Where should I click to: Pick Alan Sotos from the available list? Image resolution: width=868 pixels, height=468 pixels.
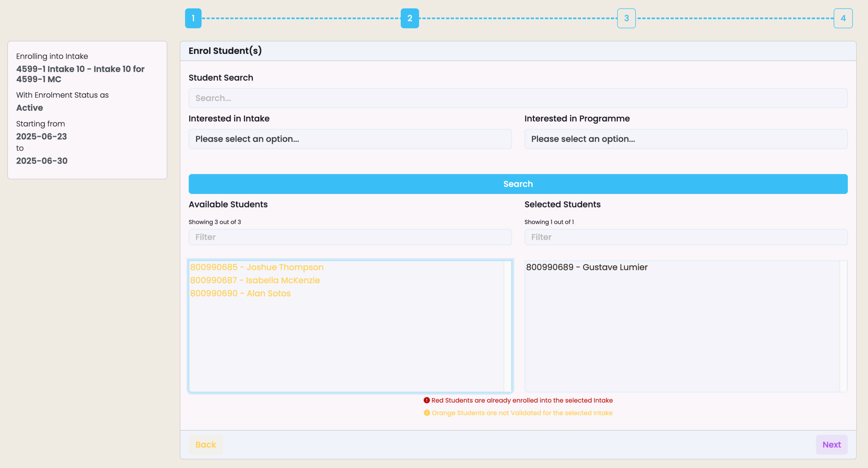(240, 293)
